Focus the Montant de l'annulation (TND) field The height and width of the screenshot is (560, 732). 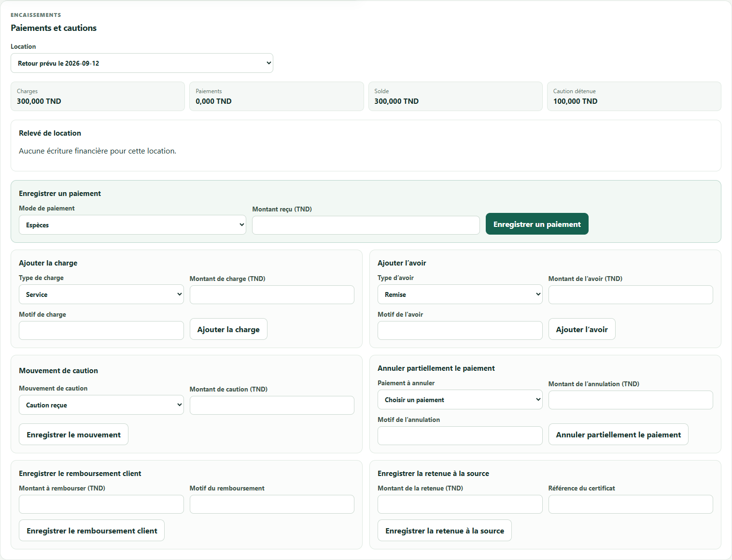click(x=631, y=400)
